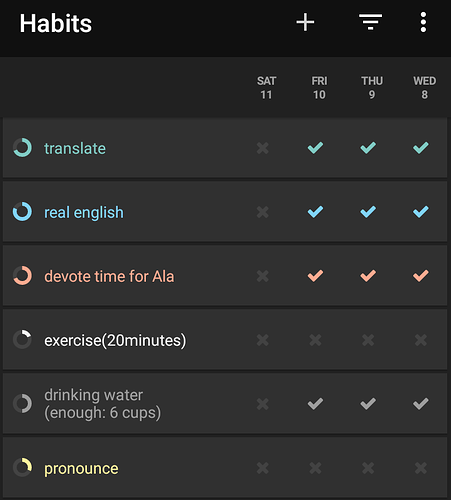
Task: Toggle real english checkmark for Thursday 9
Action: [368, 212]
